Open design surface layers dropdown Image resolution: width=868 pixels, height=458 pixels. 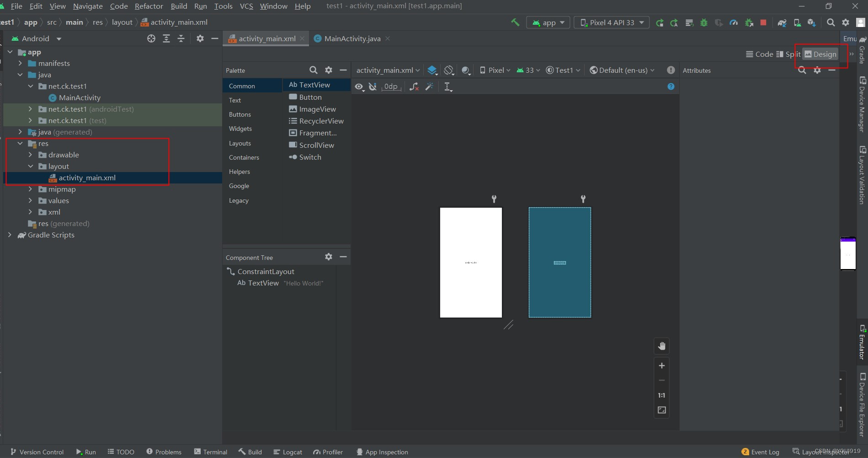432,70
